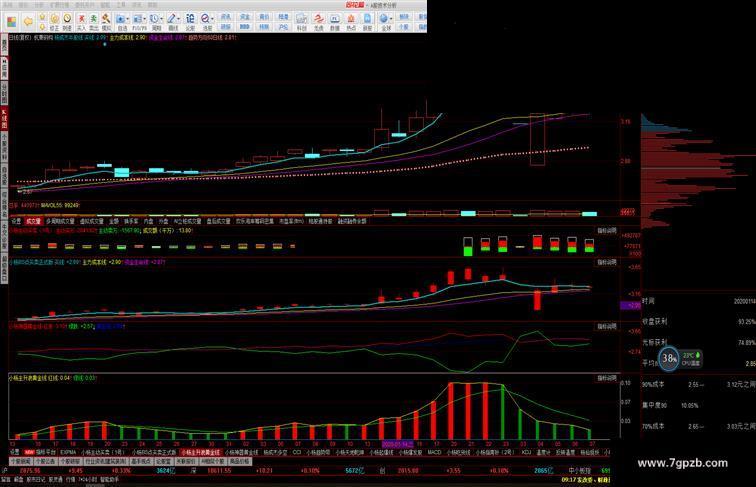Click the 资金 toolbar button
Screen dimensions: 756x487
tap(245, 17)
